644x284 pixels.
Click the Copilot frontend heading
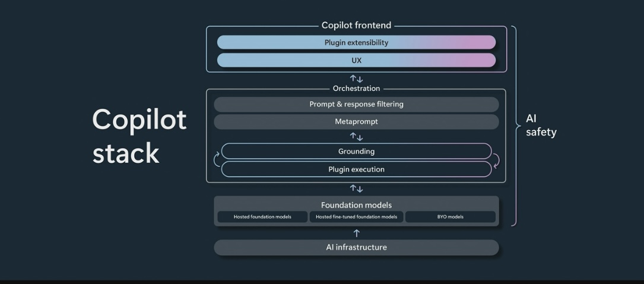pyautogui.click(x=356, y=26)
